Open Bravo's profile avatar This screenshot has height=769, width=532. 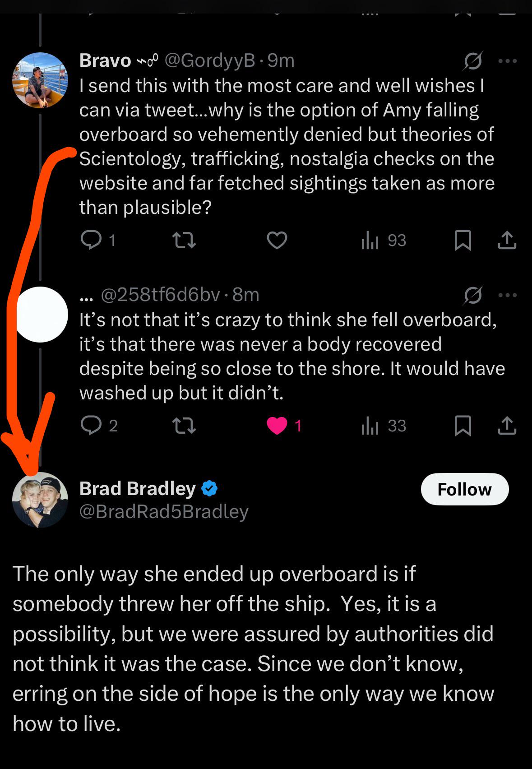tap(40, 80)
